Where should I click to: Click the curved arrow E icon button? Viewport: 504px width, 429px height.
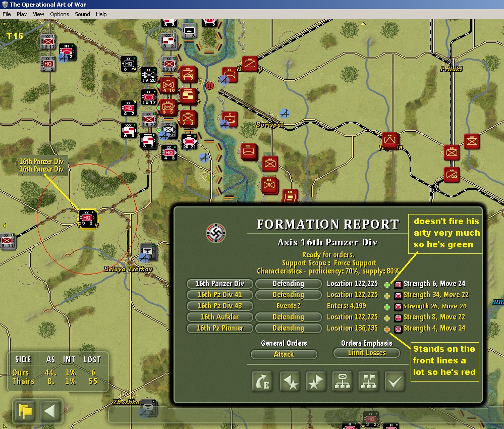(x=262, y=382)
